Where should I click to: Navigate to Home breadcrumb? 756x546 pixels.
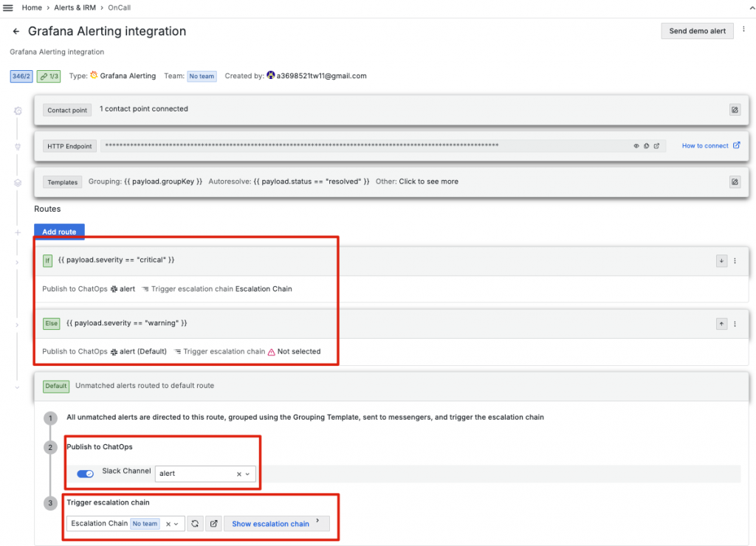click(x=32, y=7)
